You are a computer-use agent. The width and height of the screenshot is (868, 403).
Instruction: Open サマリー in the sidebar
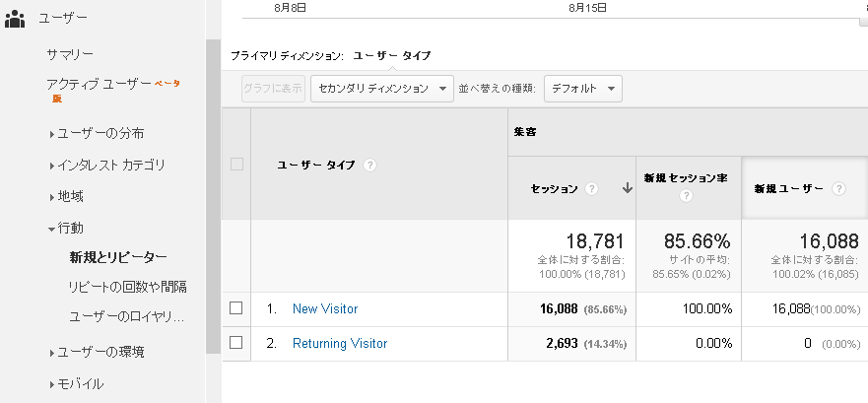point(70,53)
